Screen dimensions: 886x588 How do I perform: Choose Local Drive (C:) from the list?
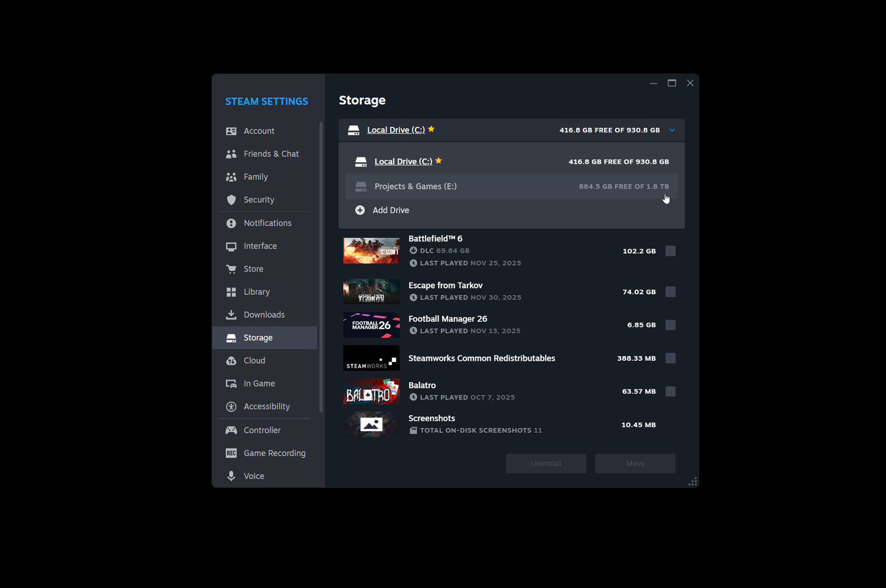point(403,161)
